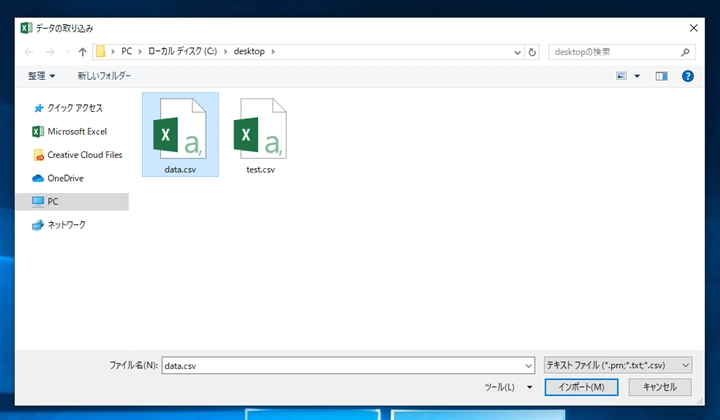Select the data.csv file icon

pyautogui.click(x=180, y=129)
